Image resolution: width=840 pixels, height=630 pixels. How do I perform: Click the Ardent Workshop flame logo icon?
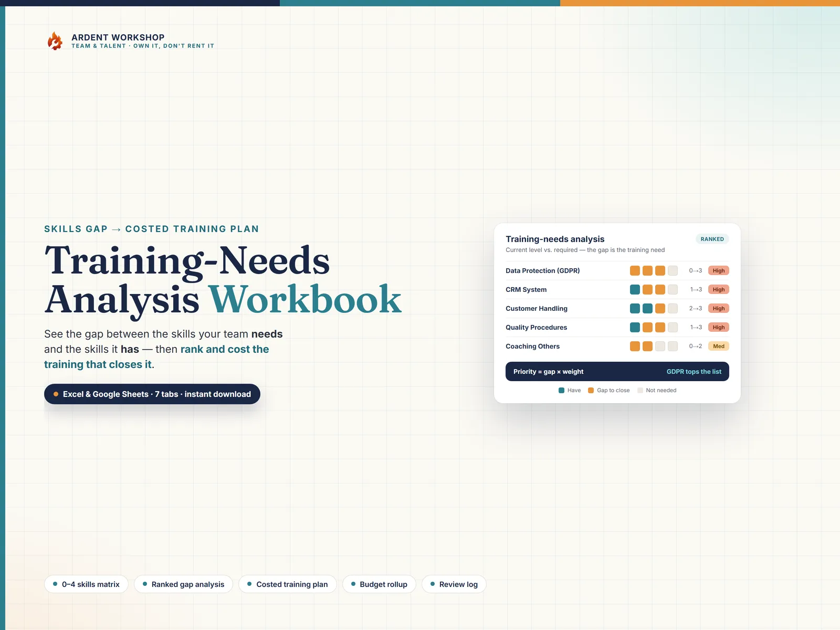click(x=55, y=41)
